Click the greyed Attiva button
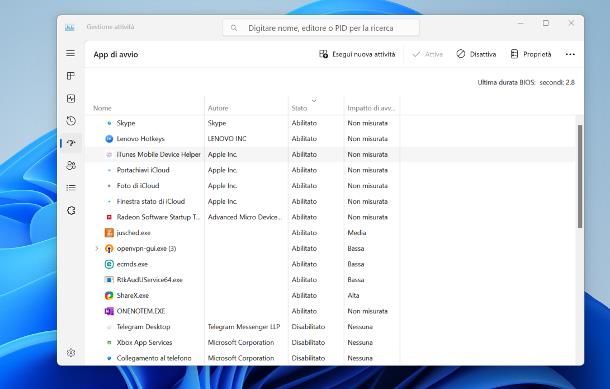 click(428, 54)
